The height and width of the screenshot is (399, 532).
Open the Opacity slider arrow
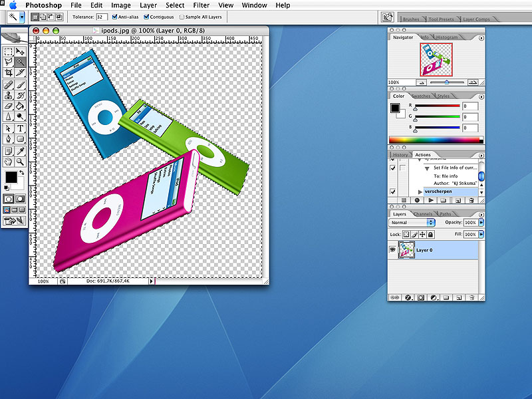pos(481,222)
